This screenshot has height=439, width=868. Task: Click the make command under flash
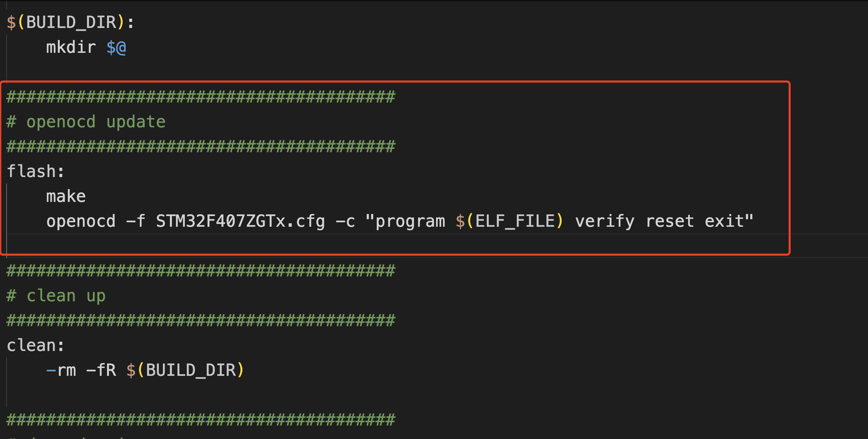pyautogui.click(x=66, y=196)
